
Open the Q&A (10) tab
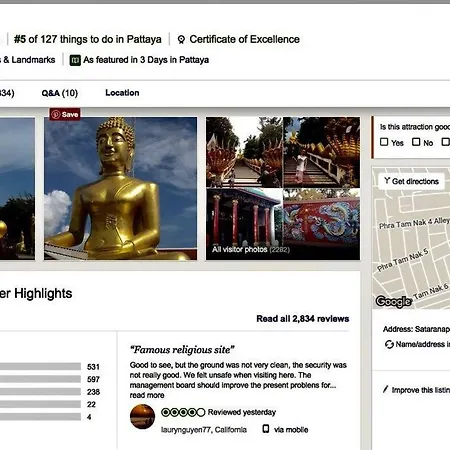coord(60,93)
